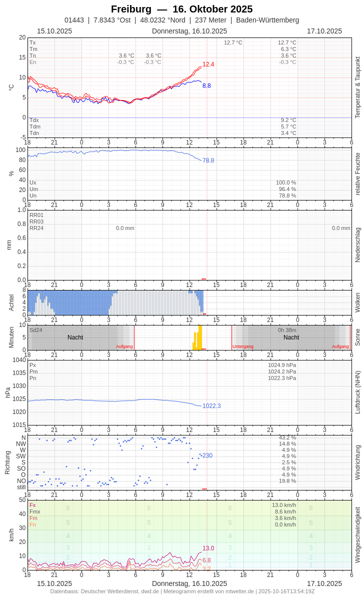Viewport: 364px width, 595px height.
Task: Click the Windgeschwindigkeit axis title
Action: (x=357, y=535)
